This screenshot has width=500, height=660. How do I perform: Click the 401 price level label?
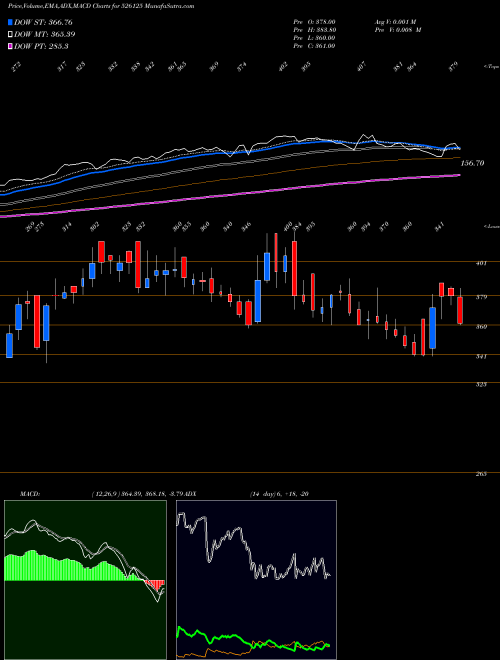click(481, 263)
